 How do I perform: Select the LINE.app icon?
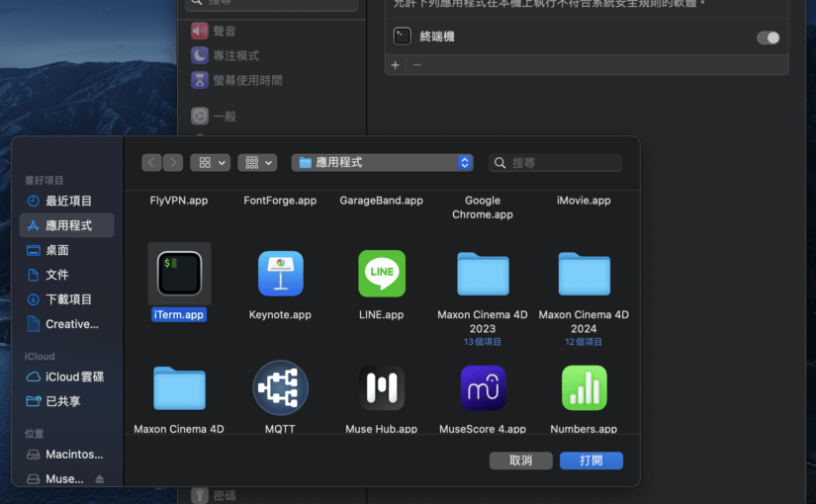tap(381, 274)
